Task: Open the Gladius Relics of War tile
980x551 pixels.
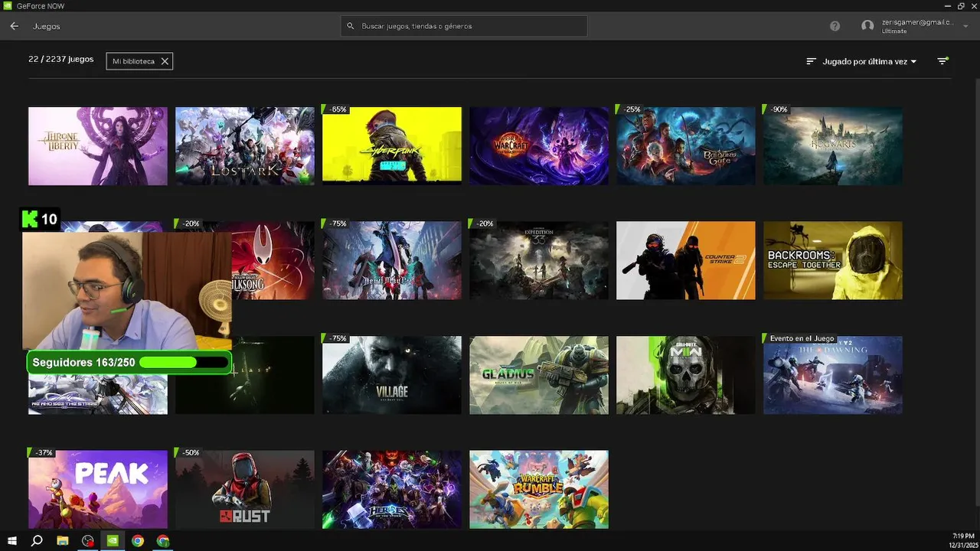Action: point(539,376)
